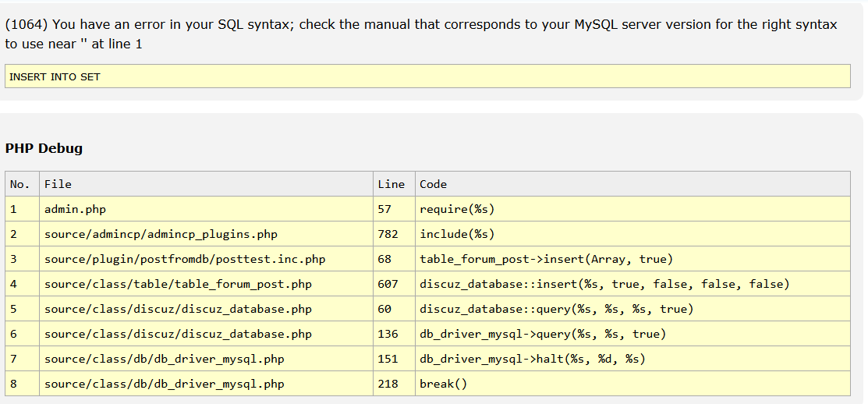868x404 pixels.
Task: Click the discuz_database::insert code cell
Action: click(x=604, y=284)
